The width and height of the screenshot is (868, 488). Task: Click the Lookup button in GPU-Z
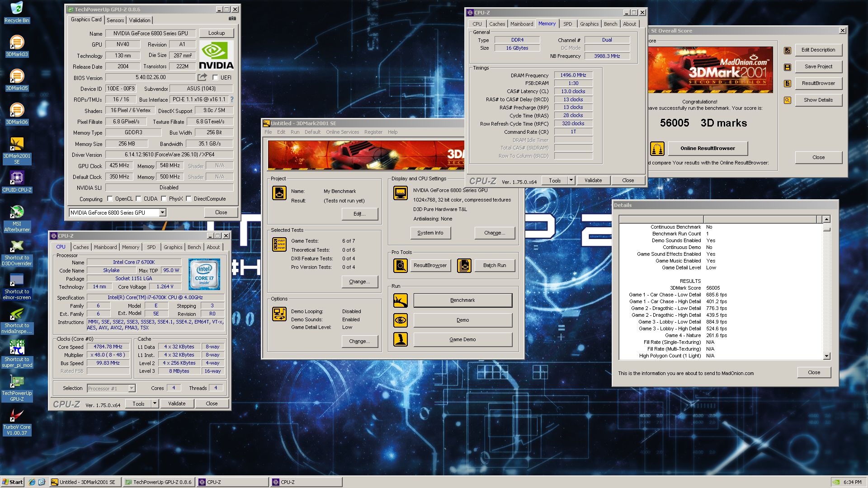[217, 33]
